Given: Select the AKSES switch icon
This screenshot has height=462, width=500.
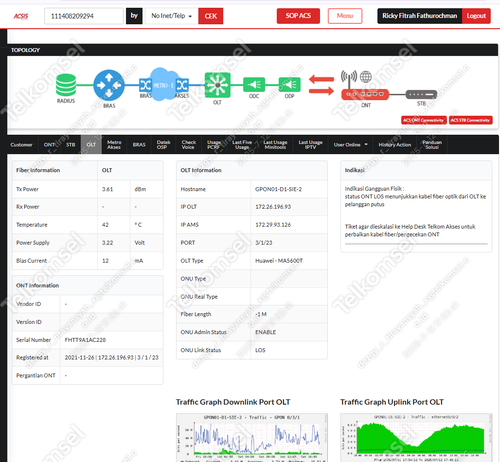Looking at the screenshot, I should pos(182,85).
